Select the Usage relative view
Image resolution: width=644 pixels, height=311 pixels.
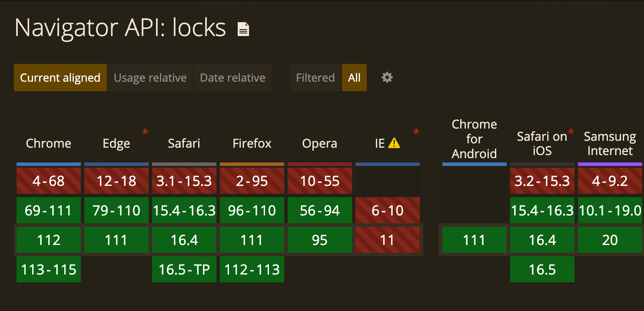[x=150, y=78]
